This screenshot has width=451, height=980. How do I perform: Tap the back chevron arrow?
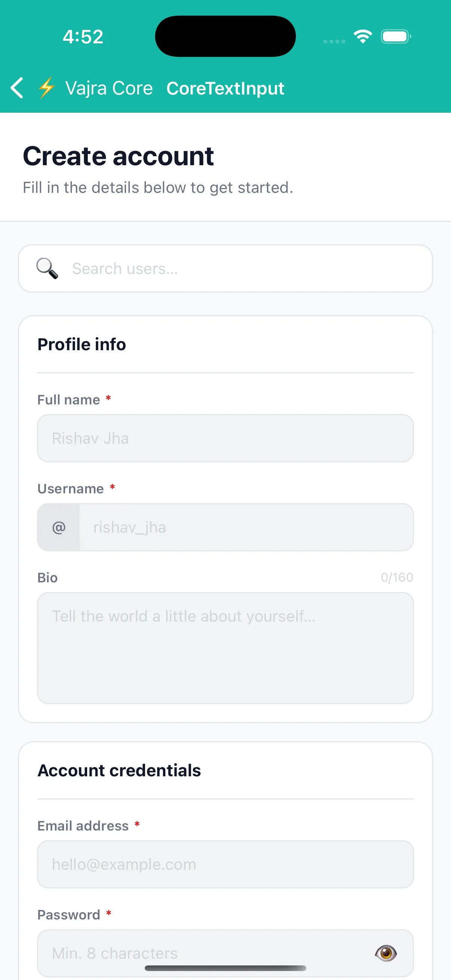(17, 88)
